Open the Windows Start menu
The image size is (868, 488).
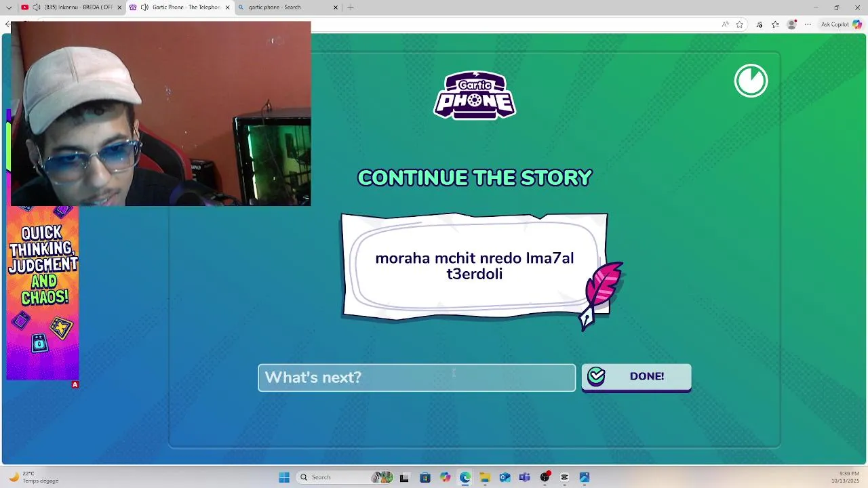pos(284,477)
